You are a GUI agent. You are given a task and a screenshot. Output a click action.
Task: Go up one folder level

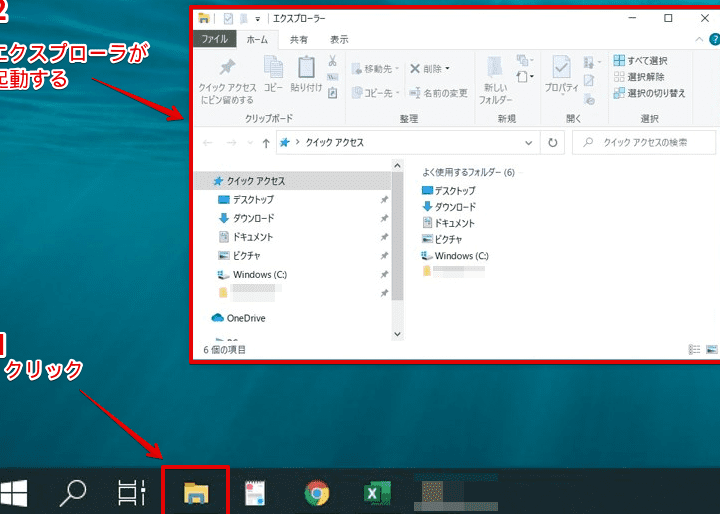(265, 143)
